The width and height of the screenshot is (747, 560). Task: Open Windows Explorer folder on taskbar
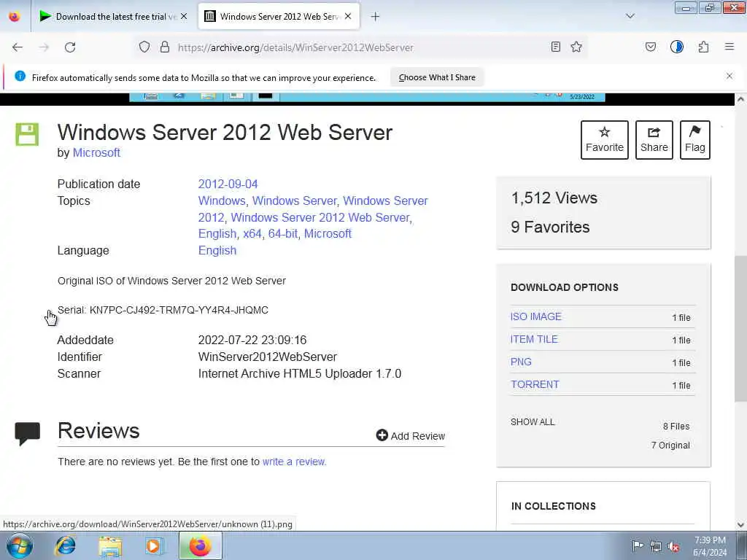point(111,545)
